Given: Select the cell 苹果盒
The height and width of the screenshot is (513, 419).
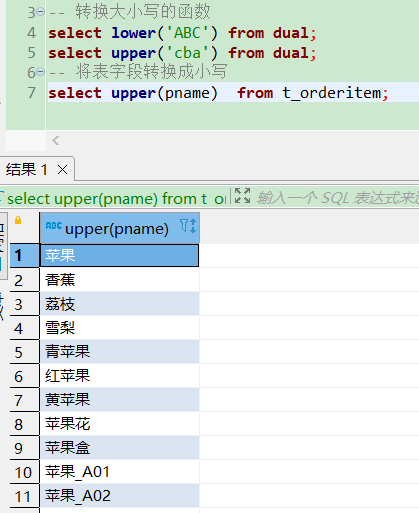Looking at the screenshot, I should 119,448.
